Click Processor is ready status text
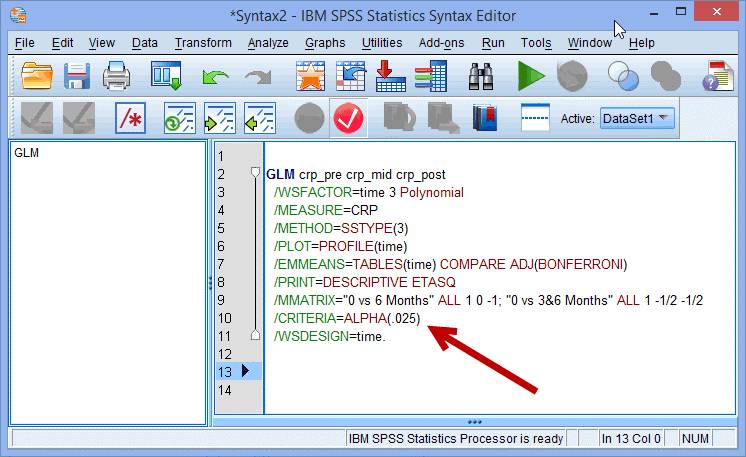This screenshot has height=457, width=746. 456,438
